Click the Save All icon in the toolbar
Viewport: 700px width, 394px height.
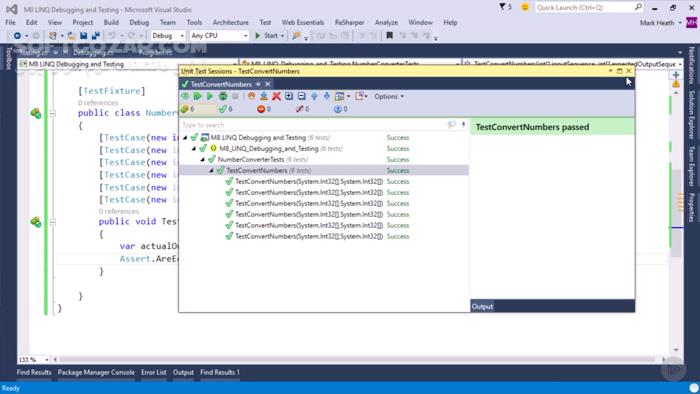(96, 36)
